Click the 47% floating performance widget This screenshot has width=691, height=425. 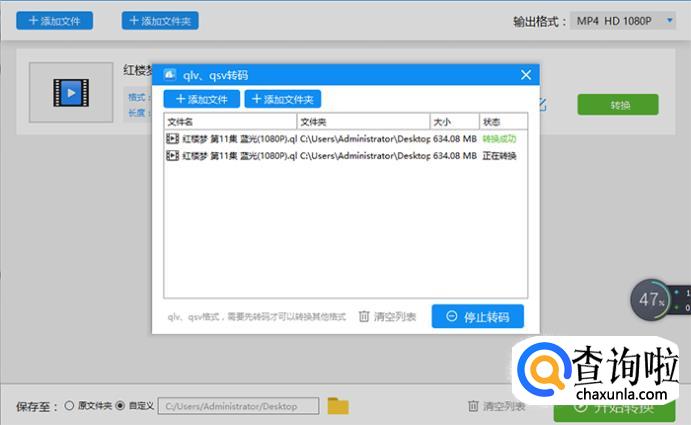click(x=653, y=300)
